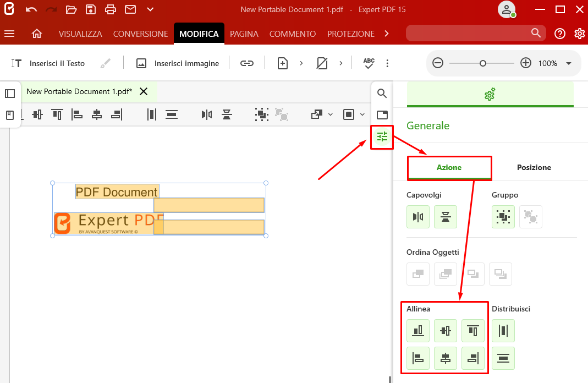Open the three-dot more tools menu
This screenshot has height=383, width=588.
[387, 63]
